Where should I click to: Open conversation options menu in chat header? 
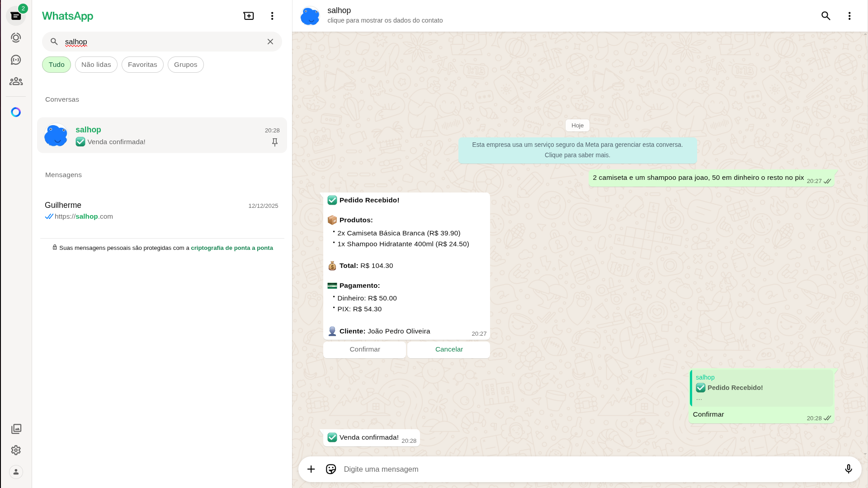click(849, 16)
